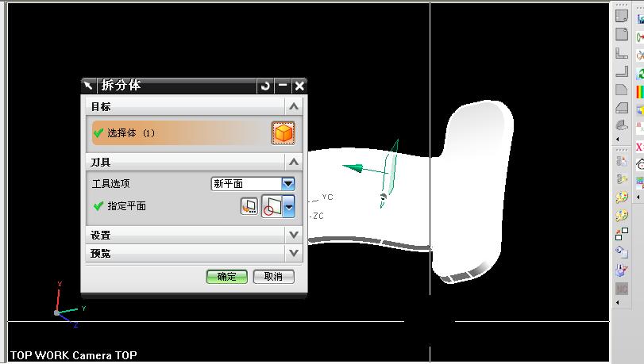The height and width of the screenshot is (364, 644).
Task: Select the thick L-bracket profile icon
Action: pyautogui.click(x=622, y=52)
